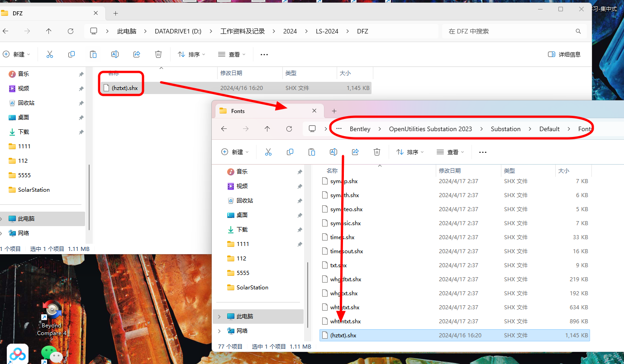
Task: Open 排序 sort dropdown in DFZ window
Action: pyautogui.click(x=191, y=54)
